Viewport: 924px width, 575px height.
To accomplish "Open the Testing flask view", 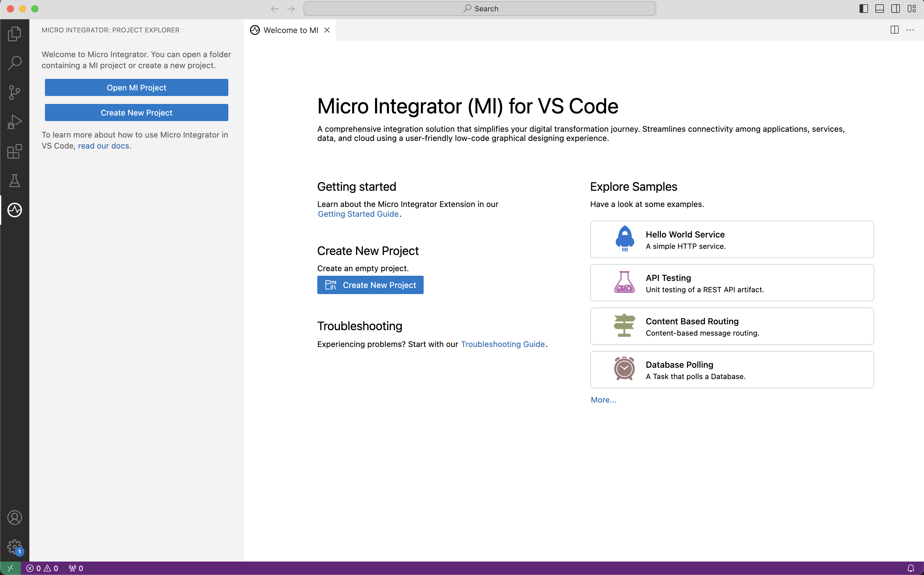I will (x=14, y=181).
